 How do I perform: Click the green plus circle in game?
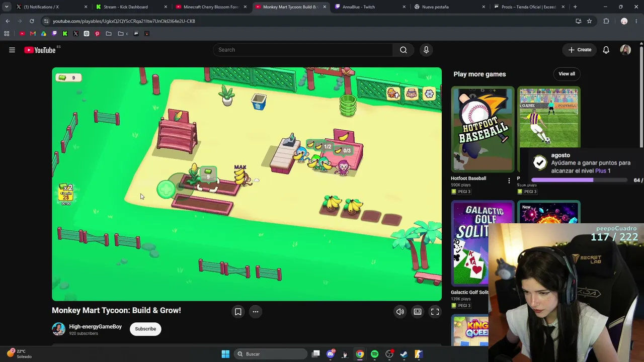166,189
